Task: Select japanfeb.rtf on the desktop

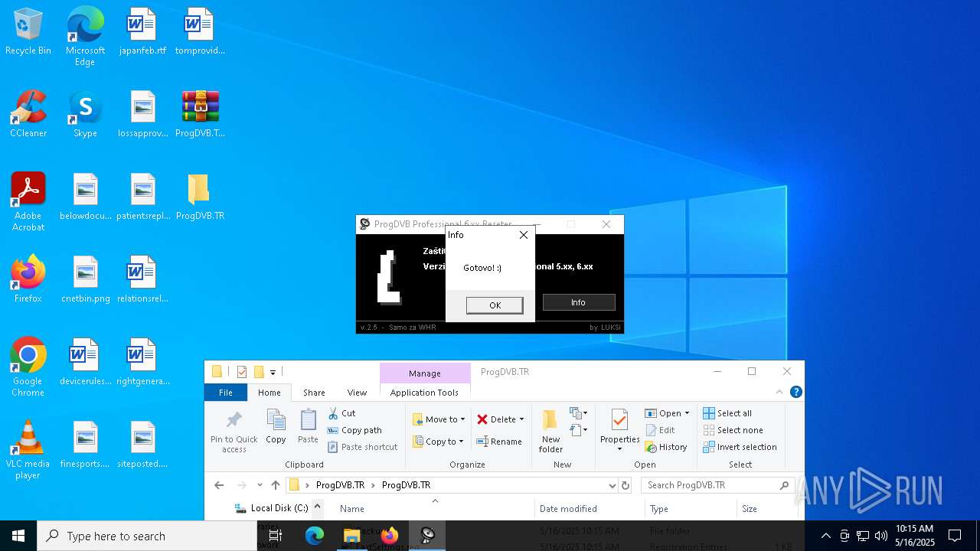Action: [142, 32]
